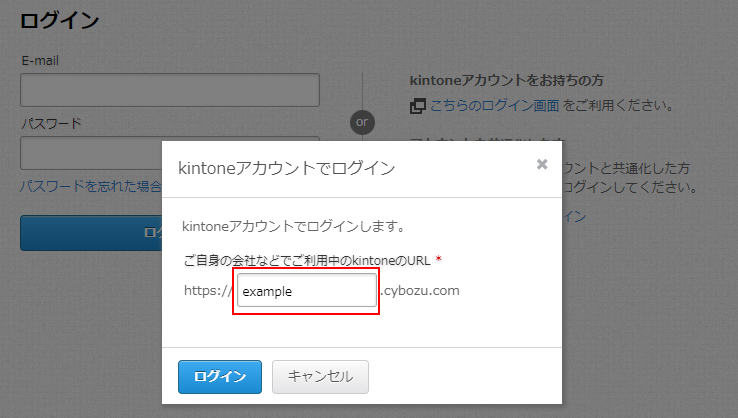Click the dark blue login button behind the dialog
Viewport: 738px width, 418px height.
click(90, 232)
